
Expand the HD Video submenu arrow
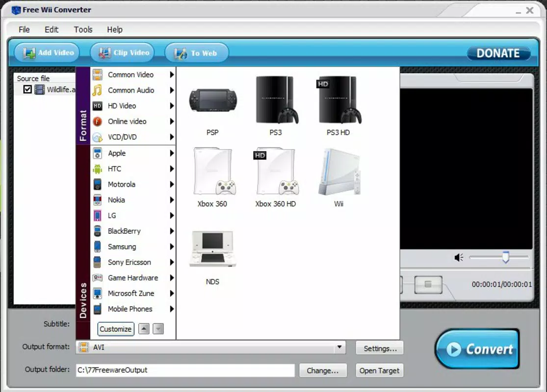click(x=172, y=105)
